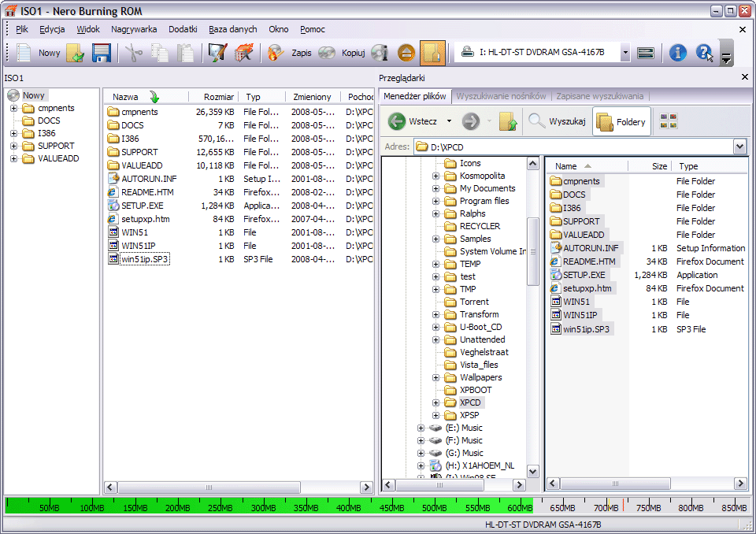
Task: Go up one folder level in the browser
Action: (508, 121)
